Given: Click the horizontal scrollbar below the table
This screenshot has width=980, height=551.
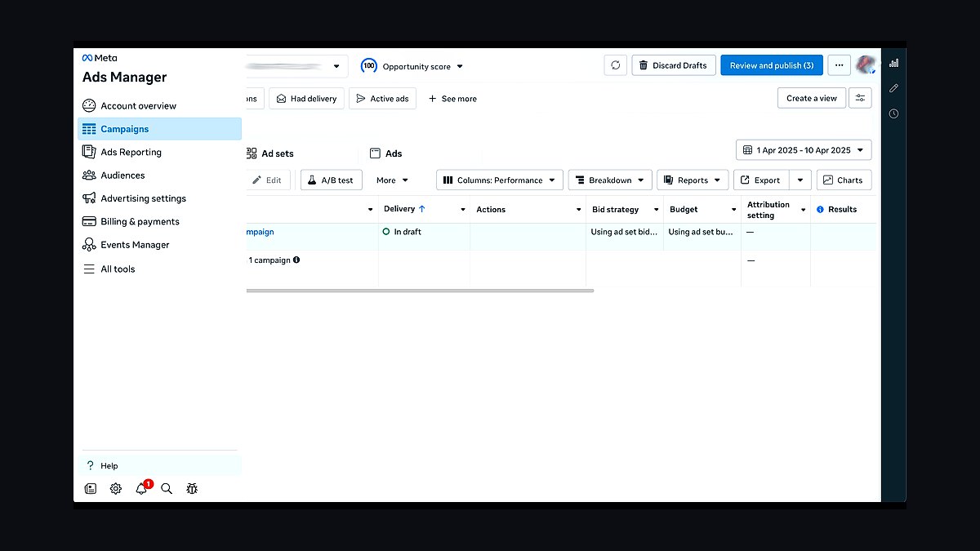Looking at the screenshot, I should pos(420,291).
